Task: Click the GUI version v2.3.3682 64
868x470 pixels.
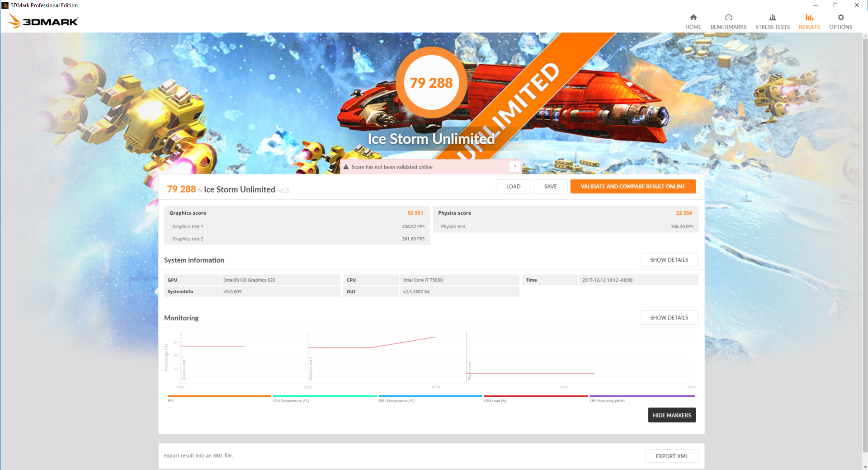Action: [416, 292]
